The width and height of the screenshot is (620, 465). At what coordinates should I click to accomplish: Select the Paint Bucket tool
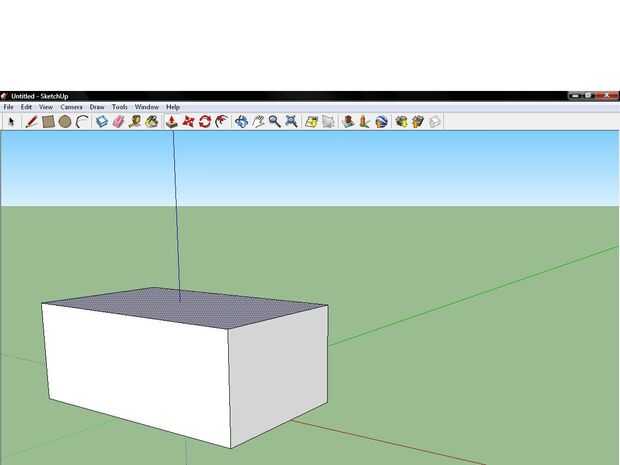(x=152, y=121)
